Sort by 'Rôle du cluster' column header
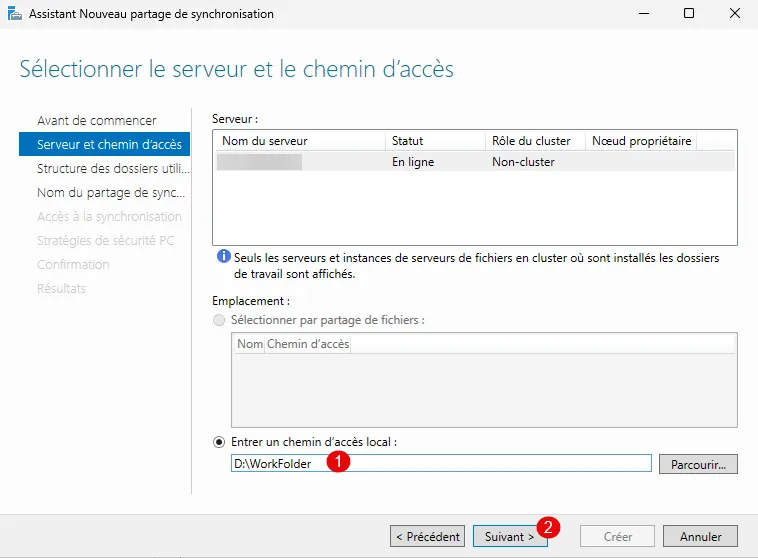 [535, 141]
